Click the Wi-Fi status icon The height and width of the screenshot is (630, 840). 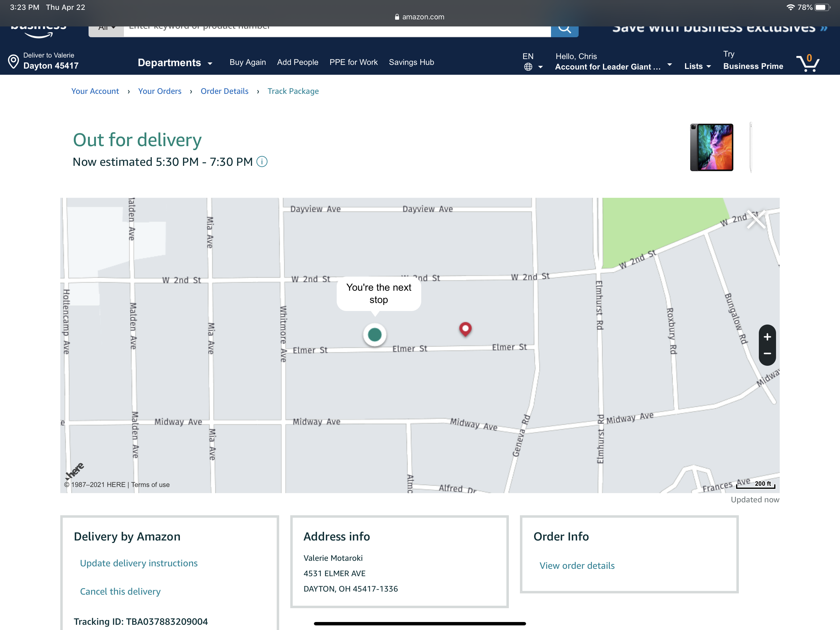(x=790, y=7)
